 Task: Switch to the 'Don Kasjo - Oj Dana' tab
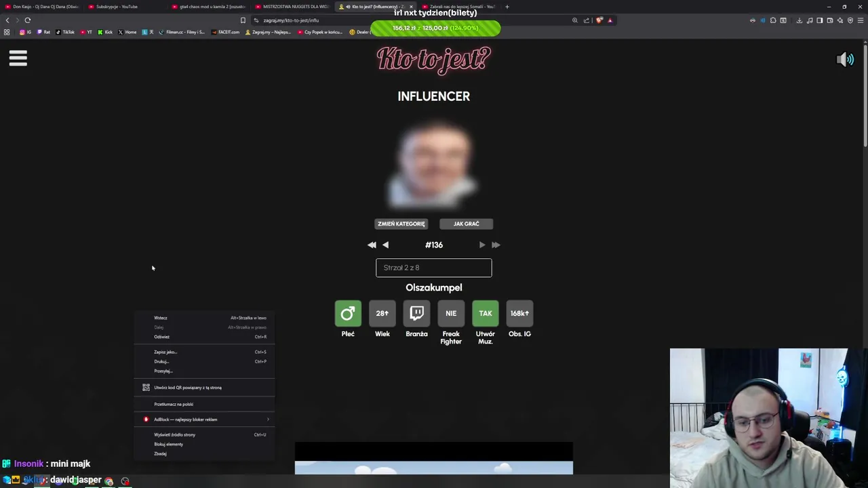pos(42,7)
